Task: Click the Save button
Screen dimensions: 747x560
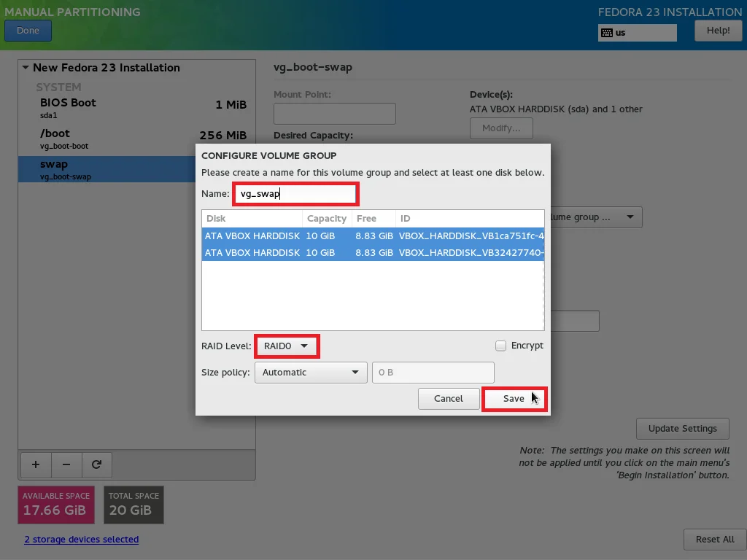Action: point(514,399)
